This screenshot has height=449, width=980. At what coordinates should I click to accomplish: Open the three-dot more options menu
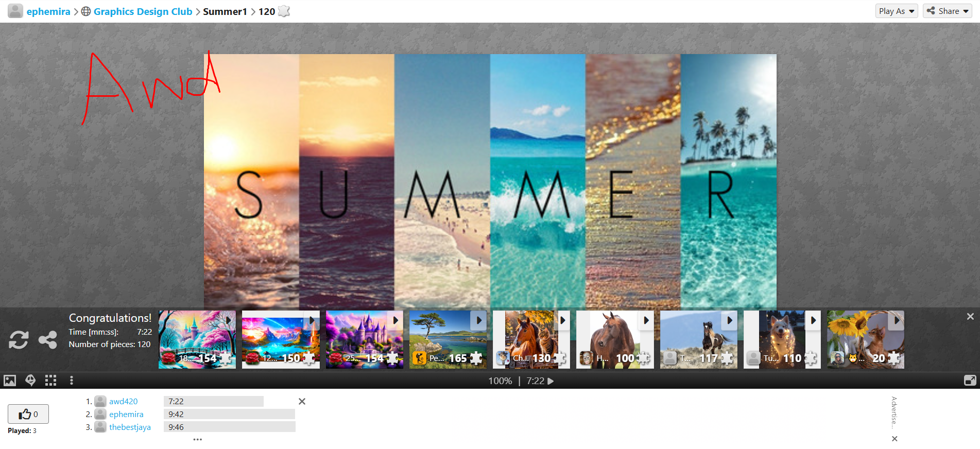[72, 381]
